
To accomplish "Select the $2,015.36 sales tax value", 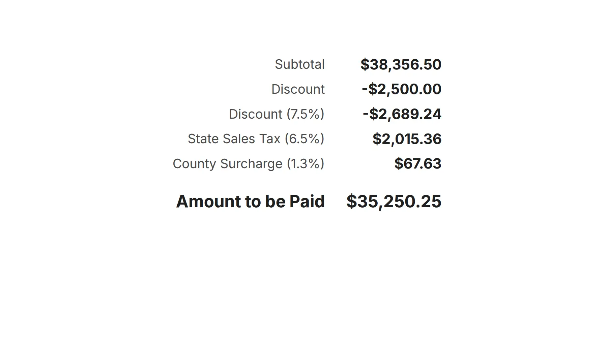I will coord(407,139).
